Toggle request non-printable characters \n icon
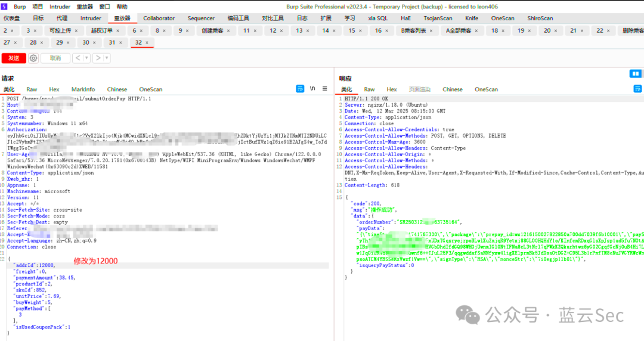Screen dimensions: 644x341 [312, 88]
